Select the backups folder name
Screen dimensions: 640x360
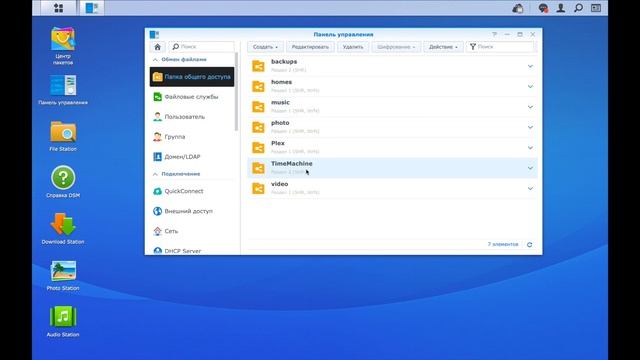tap(284, 62)
